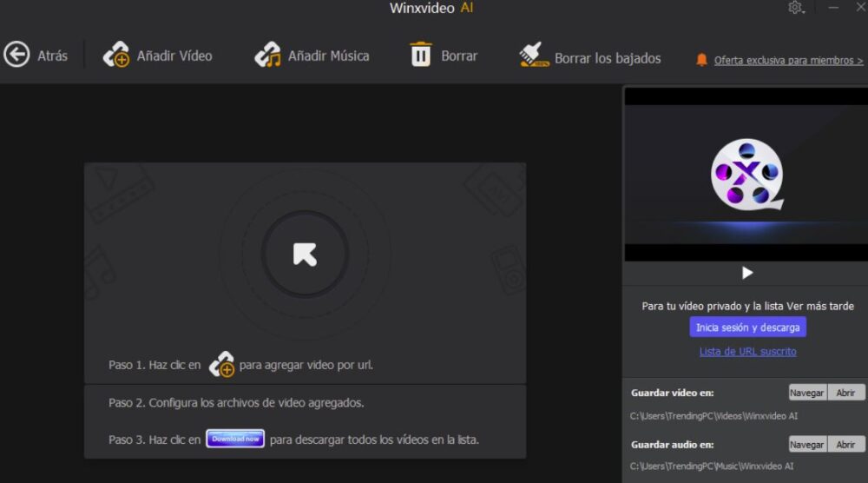Click Inicia sesión y descarga button
The image size is (868, 483).
point(748,328)
